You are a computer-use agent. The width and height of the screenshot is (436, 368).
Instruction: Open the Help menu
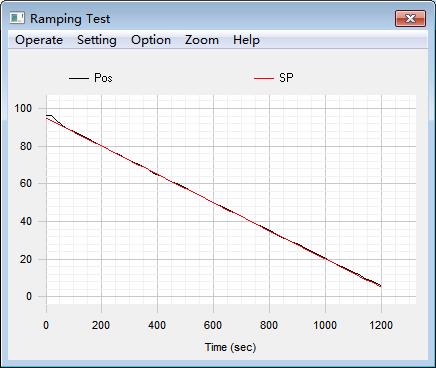pos(246,40)
